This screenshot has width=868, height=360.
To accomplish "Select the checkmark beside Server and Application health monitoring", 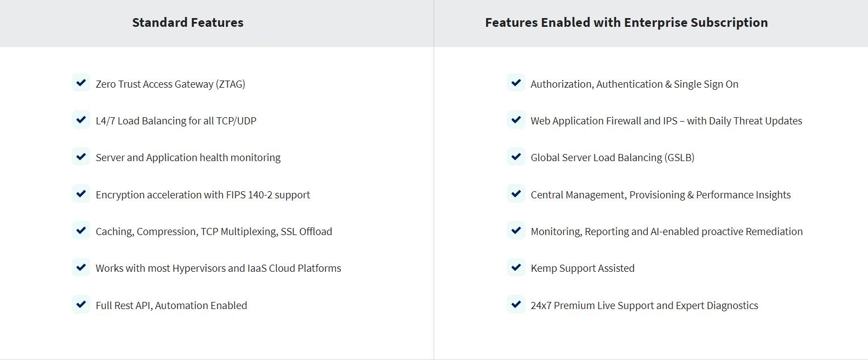I will pyautogui.click(x=81, y=157).
